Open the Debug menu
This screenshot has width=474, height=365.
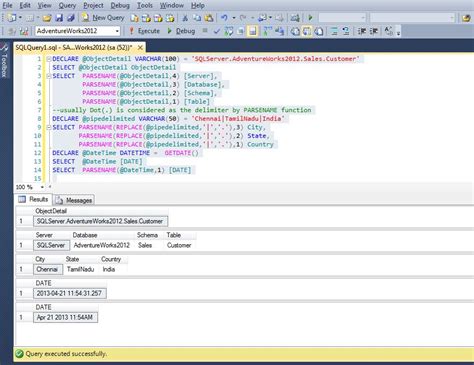tap(120, 5)
